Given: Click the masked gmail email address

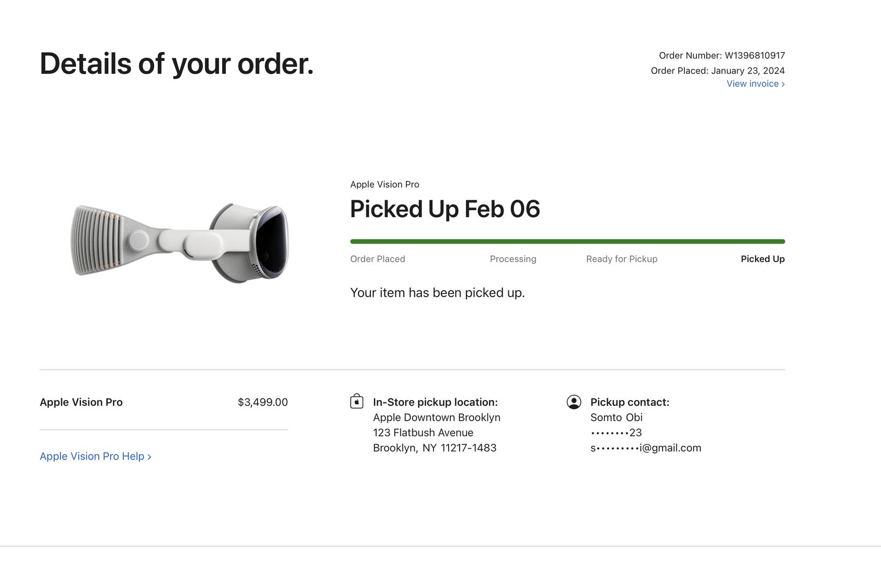Looking at the screenshot, I should (x=646, y=448).
